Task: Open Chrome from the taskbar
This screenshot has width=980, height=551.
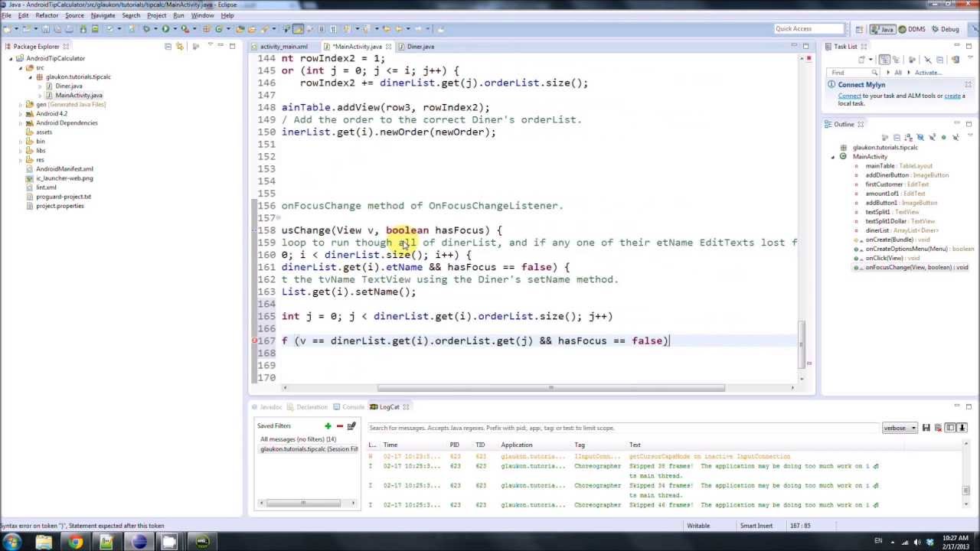Action: (75, 542)
